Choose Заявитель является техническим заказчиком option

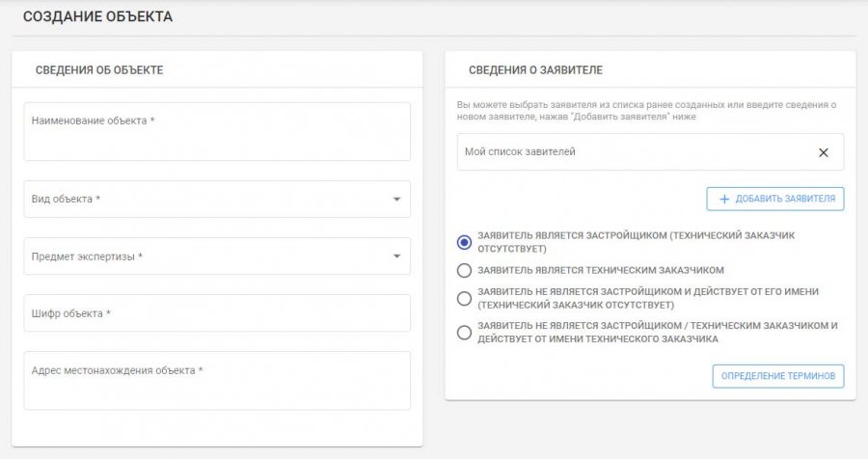point(464,270)
